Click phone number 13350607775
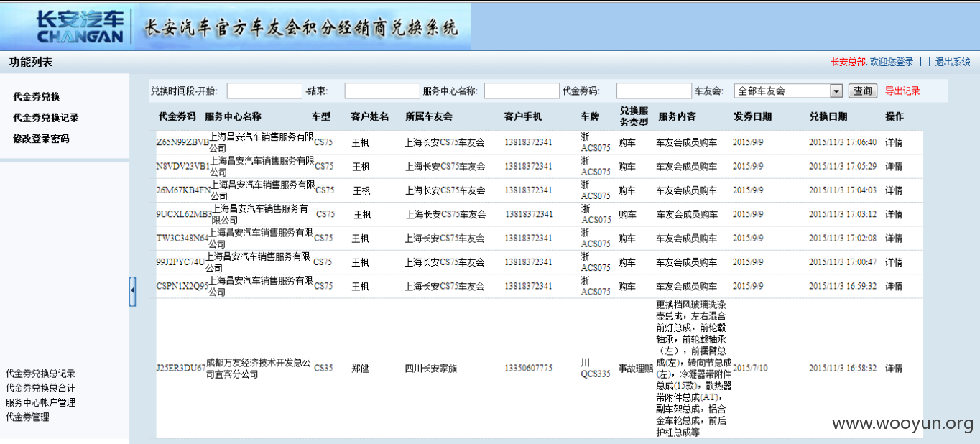This screenshot has height=444, width=980. point(528,368)
